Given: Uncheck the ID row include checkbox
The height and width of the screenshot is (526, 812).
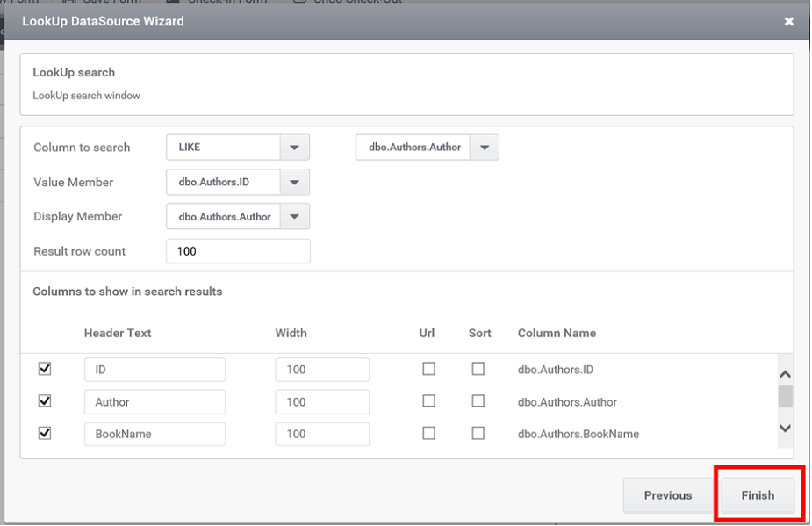Looking at the screenshot, I should tap(45, 369).
